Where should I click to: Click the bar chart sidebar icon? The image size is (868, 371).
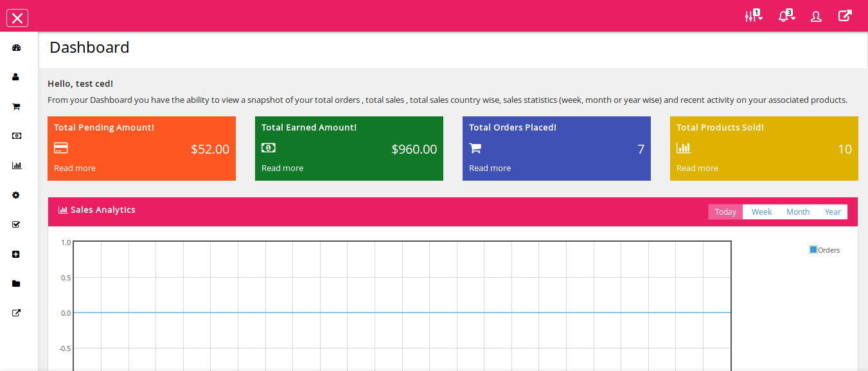pyautogui.click(x=16, y=165)
